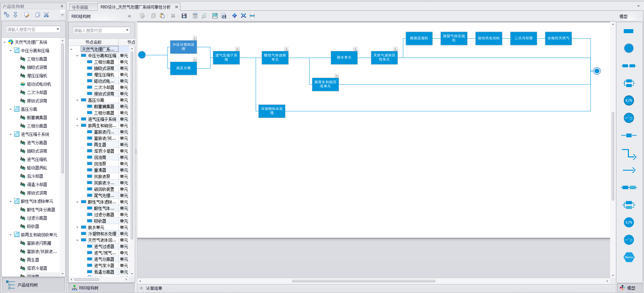This screenshot has height=293, width=644.
Task: Expand plus box on 脱水单元 diagram block
Action: coord(356,49)
